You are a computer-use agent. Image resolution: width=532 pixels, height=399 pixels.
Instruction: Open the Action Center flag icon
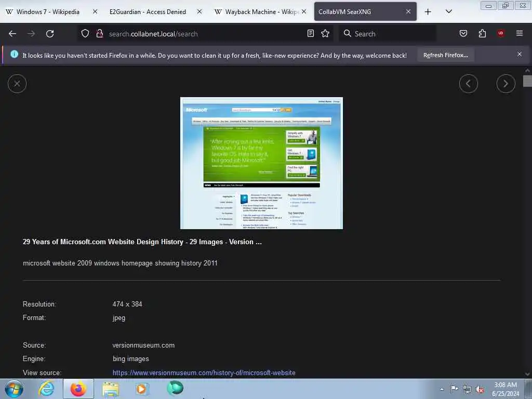click(x=454, y=389)
